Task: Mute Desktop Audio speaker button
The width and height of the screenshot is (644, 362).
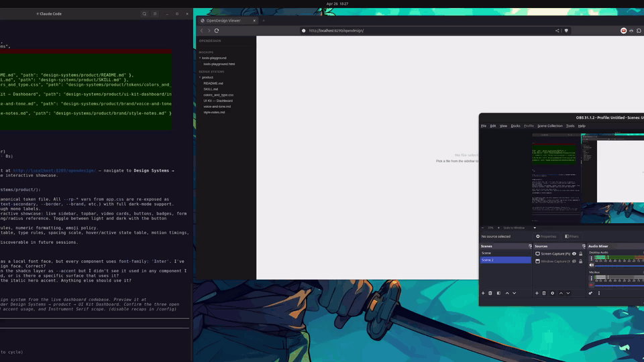Action: click(x=592, y=265)
